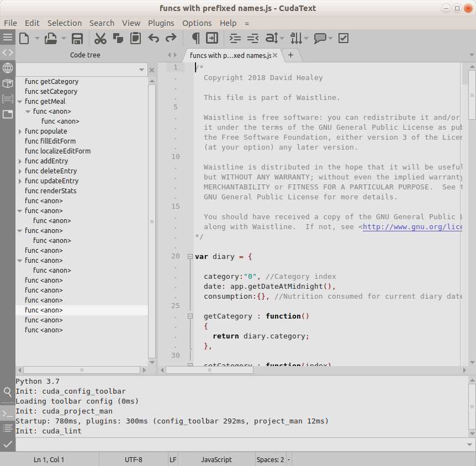
Task: Click the Save file toolbar icon
Action: pyautogui.click(x=77, y=38)
